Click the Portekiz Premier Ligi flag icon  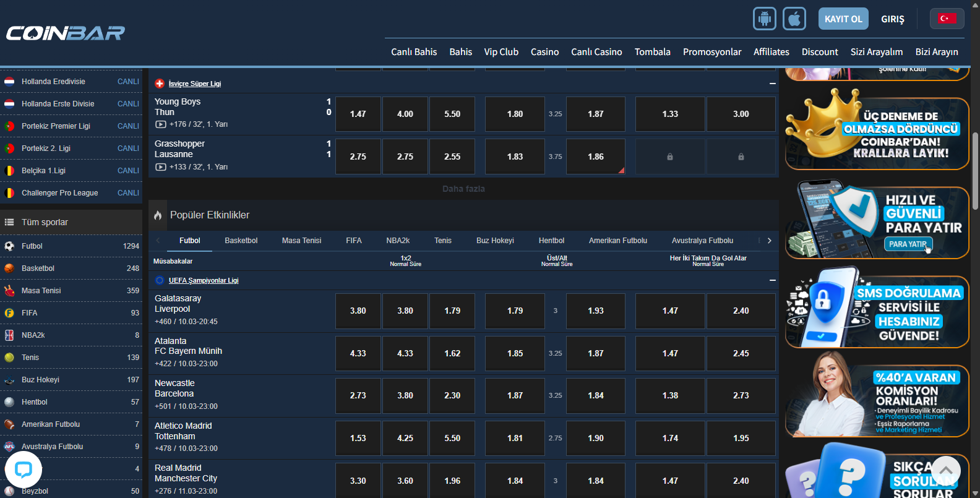point(9,126)
